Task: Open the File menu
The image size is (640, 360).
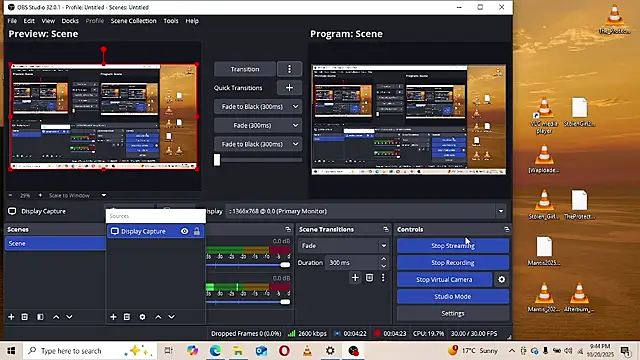Action: 12,21
